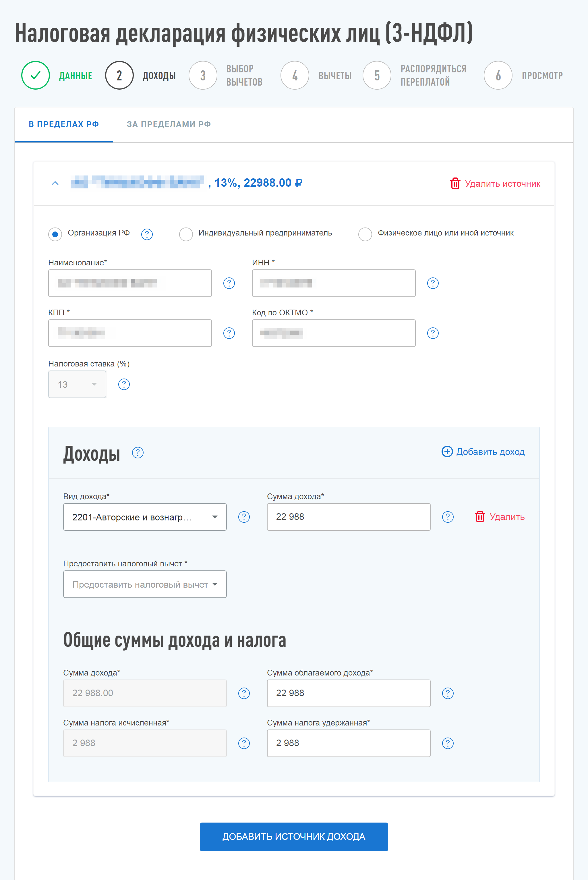This screenshot has height=880, width=588.
Task: Open Налоговая ставка 13 dropdown
Action: (x=77, y=384)
